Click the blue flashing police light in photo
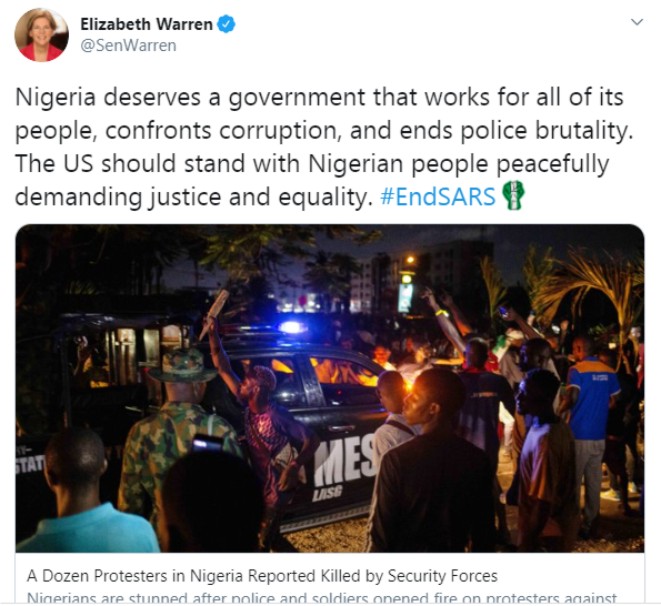Screen dimensions: 661x606 tap(292, 327)
